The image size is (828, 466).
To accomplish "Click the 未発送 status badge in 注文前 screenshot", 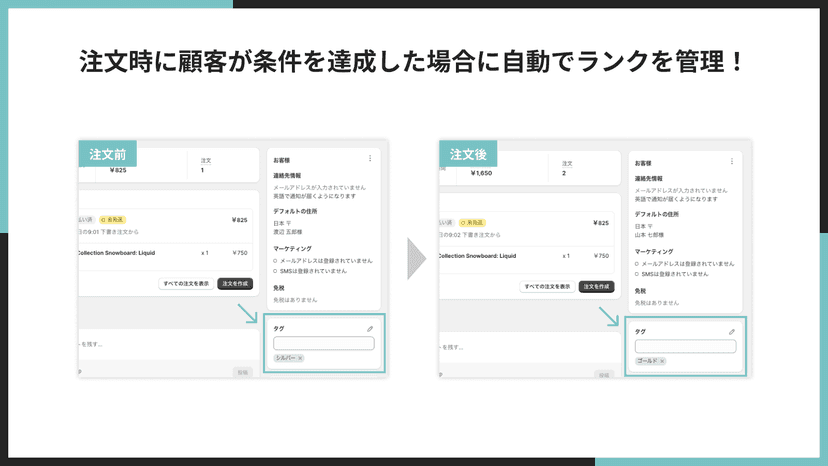I will (x=112, y=220).
